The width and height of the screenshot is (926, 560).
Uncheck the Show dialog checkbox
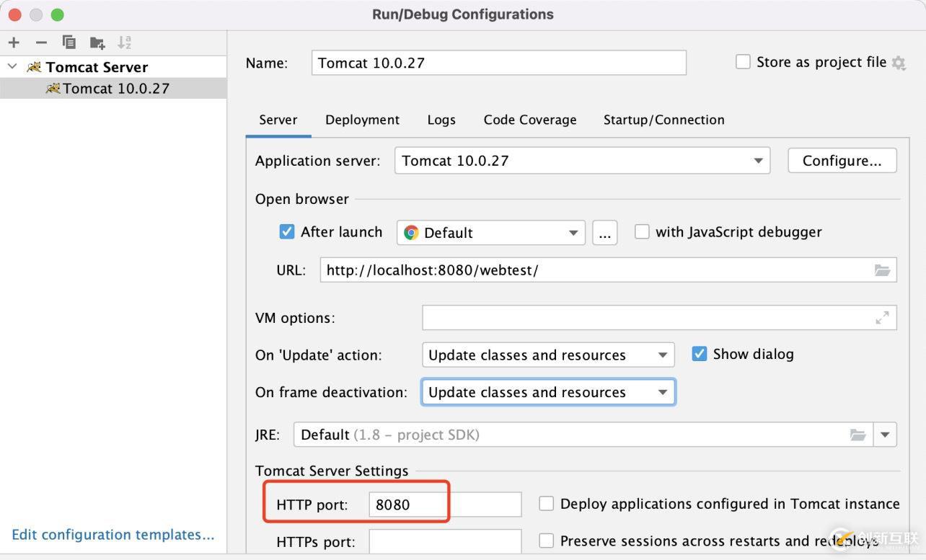(700, 354)
